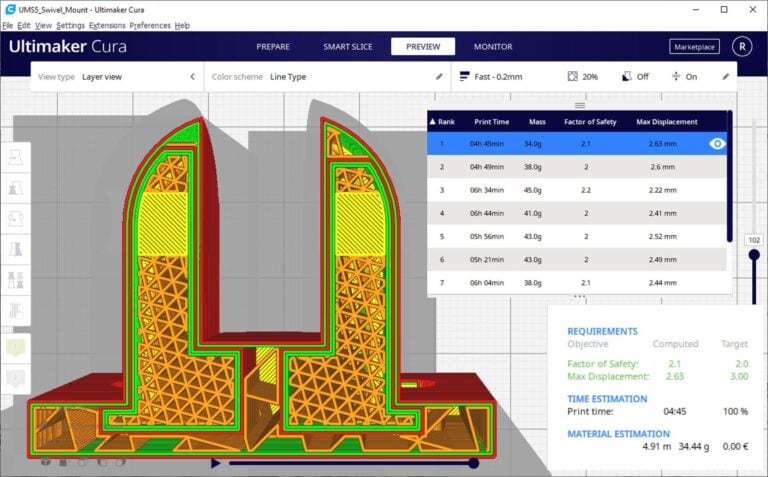
Task: Select rank 4 result row 06h 44min
Action: pos(577,213)
